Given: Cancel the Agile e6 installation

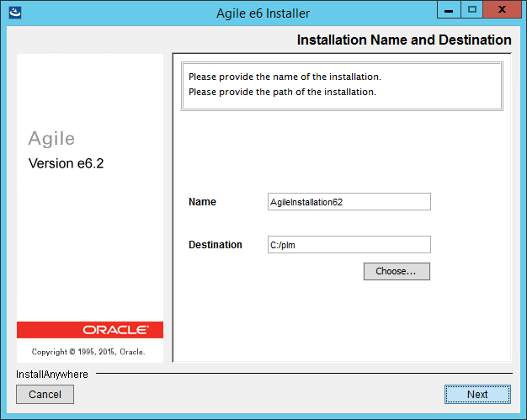Looking at the screenshot, I should click(x=45, y=394).
